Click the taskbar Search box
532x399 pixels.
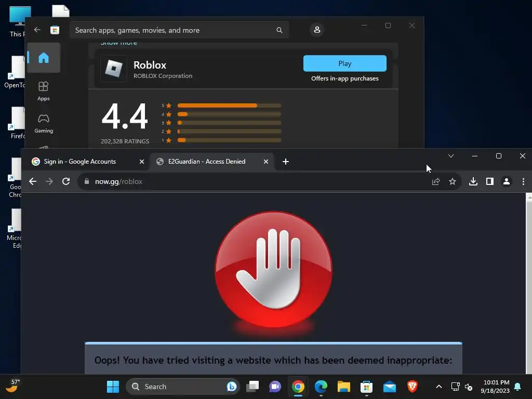click(182, 387)
